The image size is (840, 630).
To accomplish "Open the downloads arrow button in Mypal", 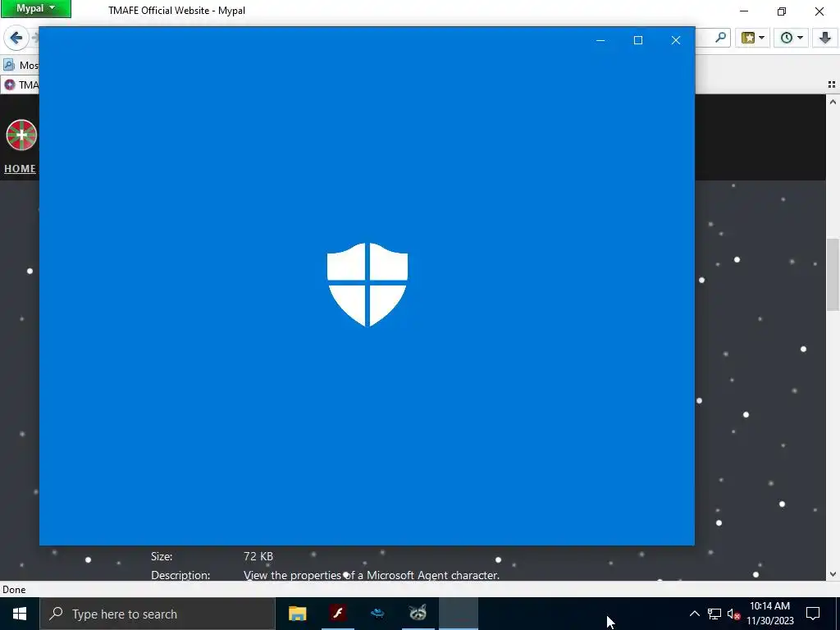I will pyautogui.click(x=825, y=38).
